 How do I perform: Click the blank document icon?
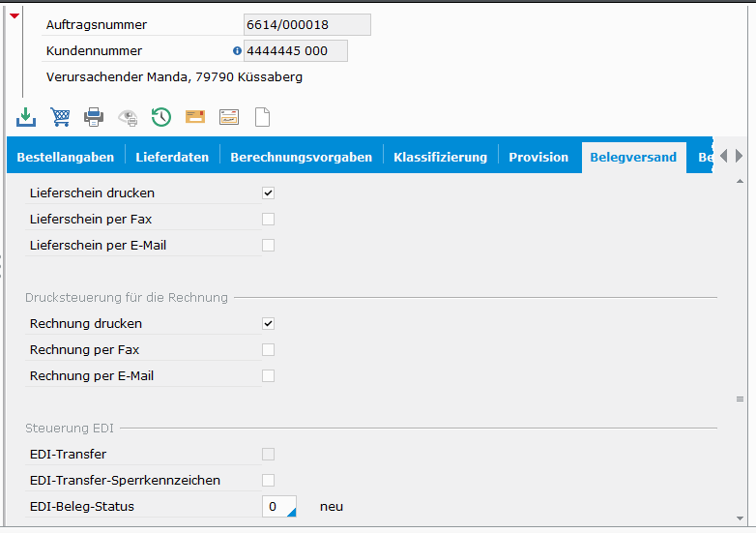pos(262,117)
